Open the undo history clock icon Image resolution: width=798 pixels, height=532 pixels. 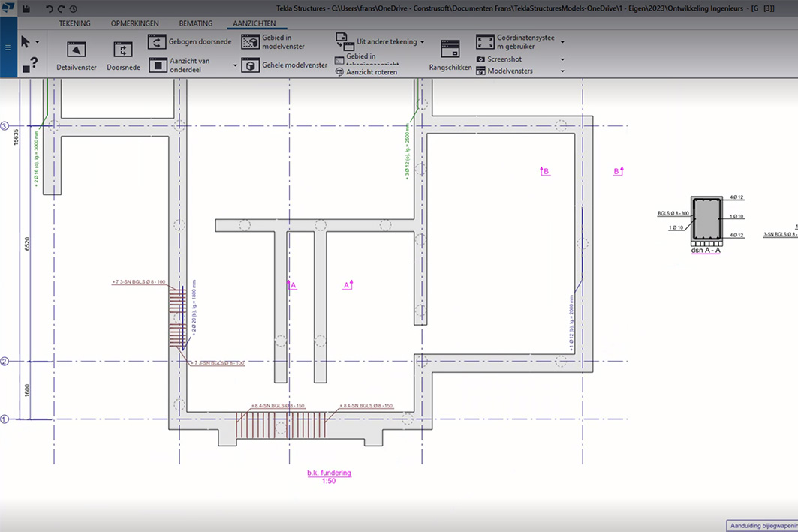coord(74,9)
